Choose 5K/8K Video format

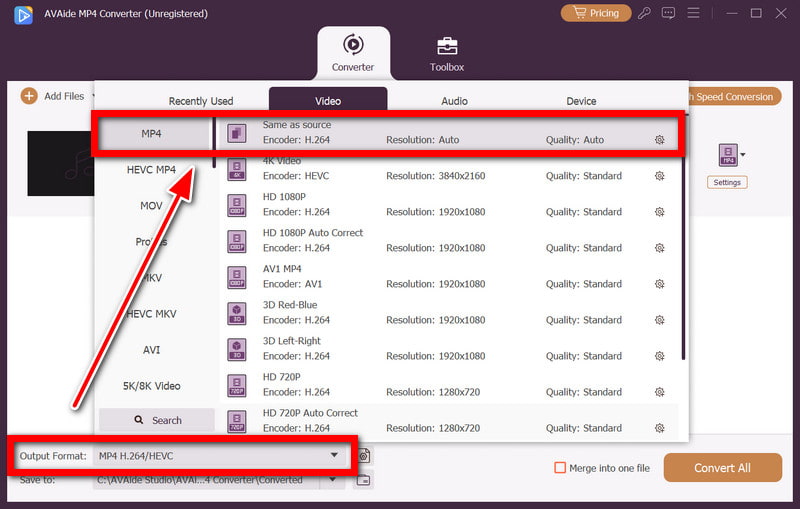[152, 386]
